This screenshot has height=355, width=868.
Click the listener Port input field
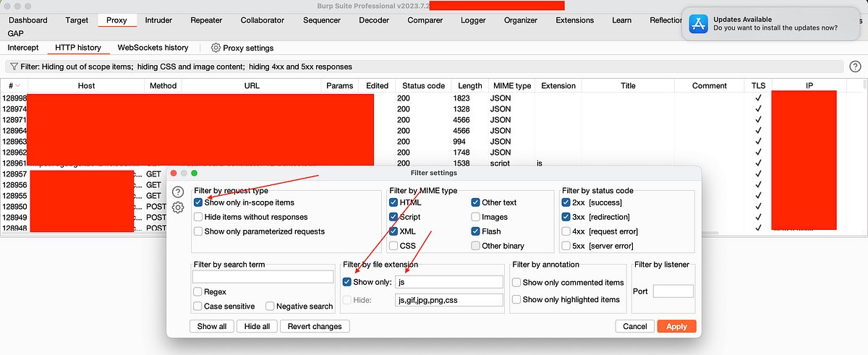[673, 291]
